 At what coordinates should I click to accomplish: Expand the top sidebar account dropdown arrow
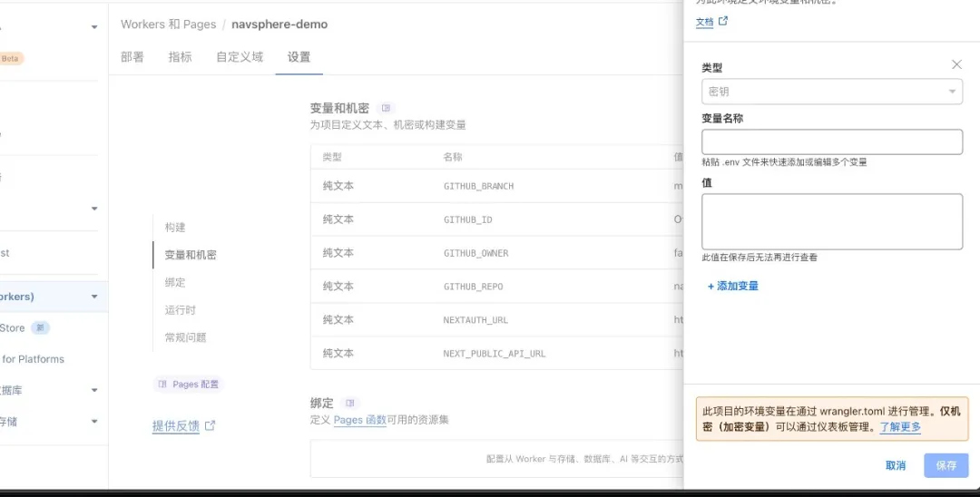click(x=94, y=27)
